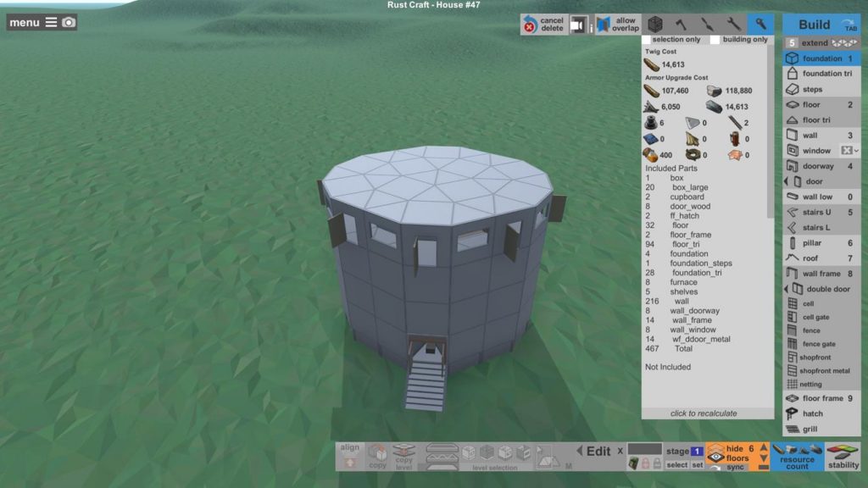
Task: Click the stage number field
Action: pyautogui.click(x=697, y=451)
